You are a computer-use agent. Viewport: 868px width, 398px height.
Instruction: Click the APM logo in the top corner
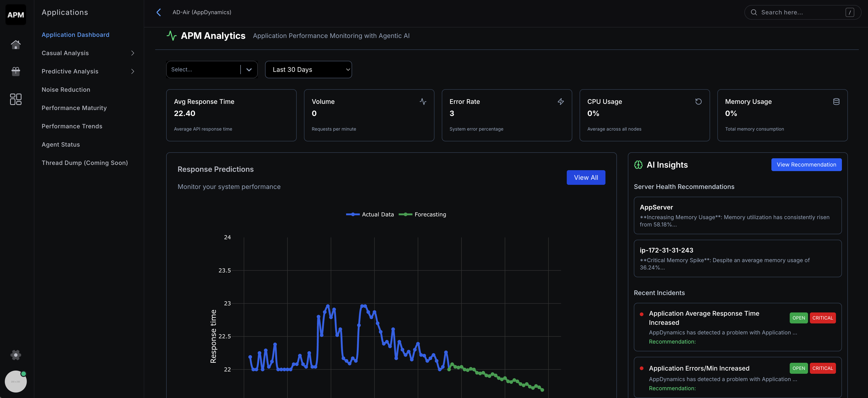click(x=16, y=14)
